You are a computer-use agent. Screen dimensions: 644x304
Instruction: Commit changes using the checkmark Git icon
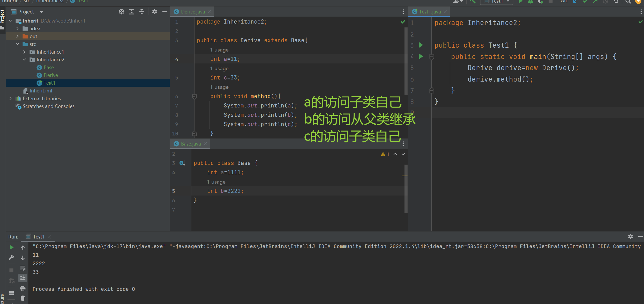[x=585, y=2]
